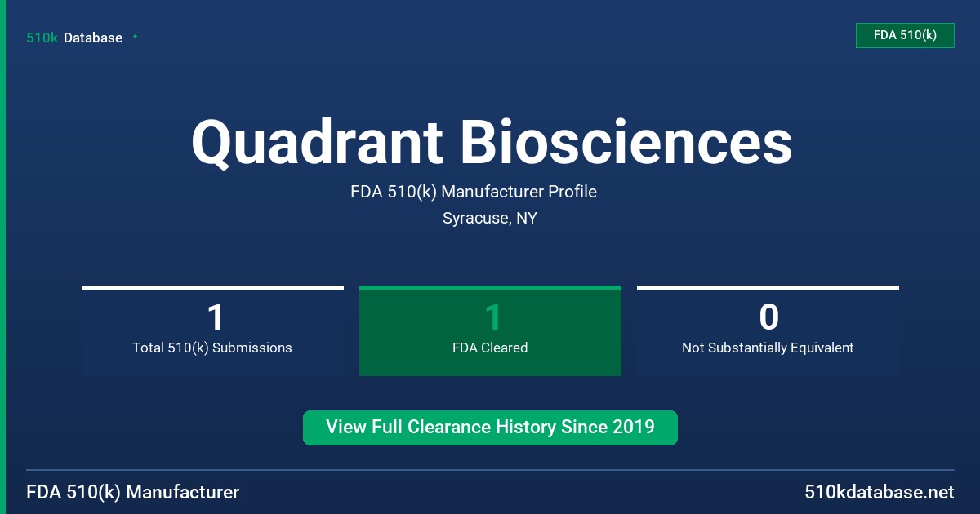Click the FDA 510(k) Manufacturer footer text
The width and height of the screenshot is (980, 514).
click(x=133, y=492)
